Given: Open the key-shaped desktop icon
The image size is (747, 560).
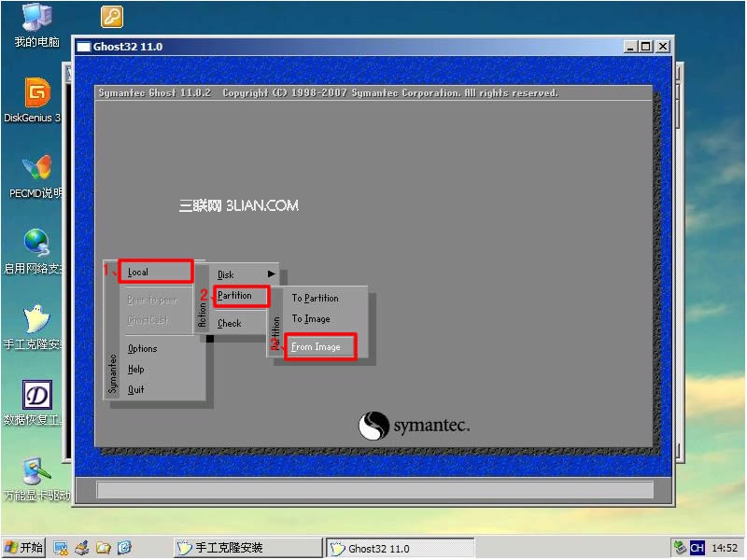Looking at the screenshot, I should (112, 17).
